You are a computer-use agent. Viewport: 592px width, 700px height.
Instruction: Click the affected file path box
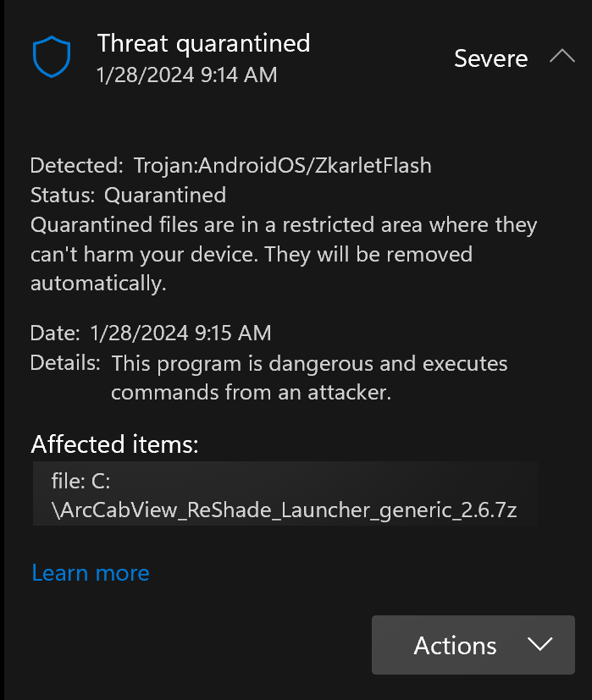(x=285, y=493)
